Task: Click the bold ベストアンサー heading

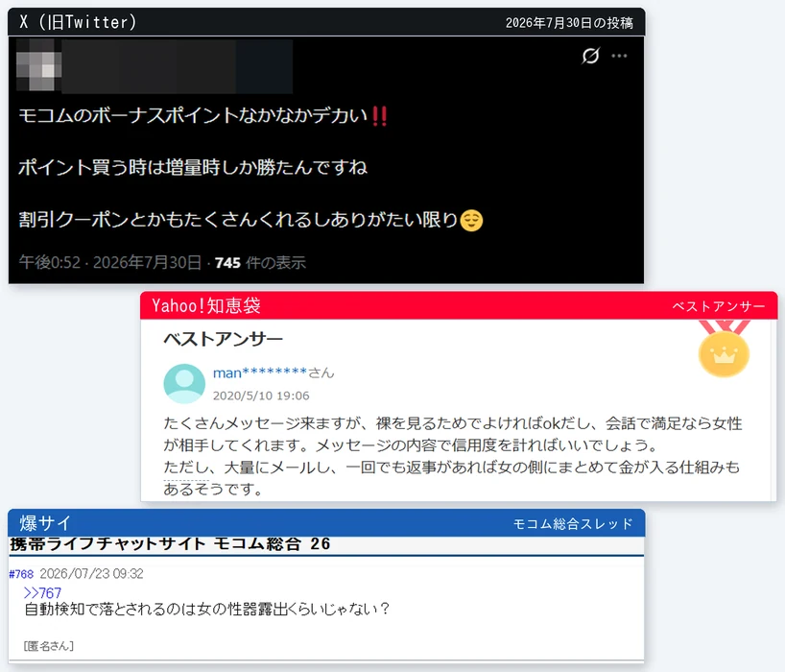Action: coord(224,339)
